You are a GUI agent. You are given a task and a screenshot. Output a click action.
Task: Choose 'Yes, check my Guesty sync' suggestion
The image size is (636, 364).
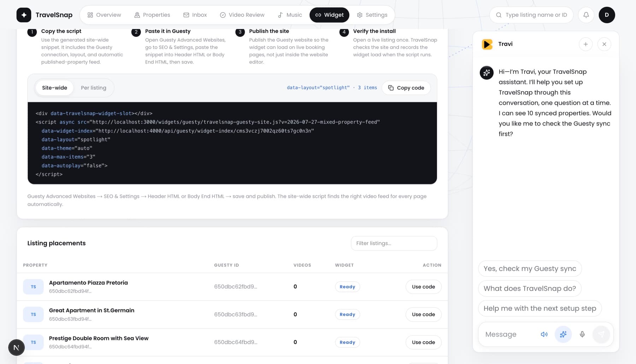tap(530, 269)
